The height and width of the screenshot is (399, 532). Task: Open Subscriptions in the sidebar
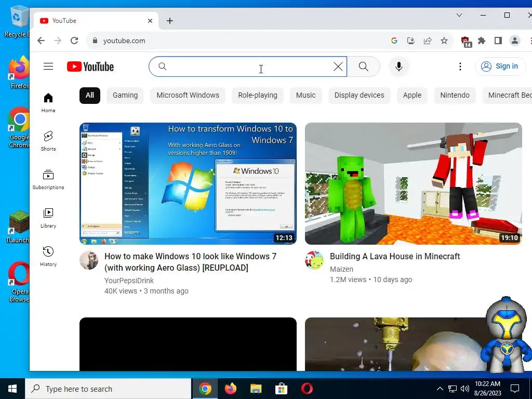(48, 179)
